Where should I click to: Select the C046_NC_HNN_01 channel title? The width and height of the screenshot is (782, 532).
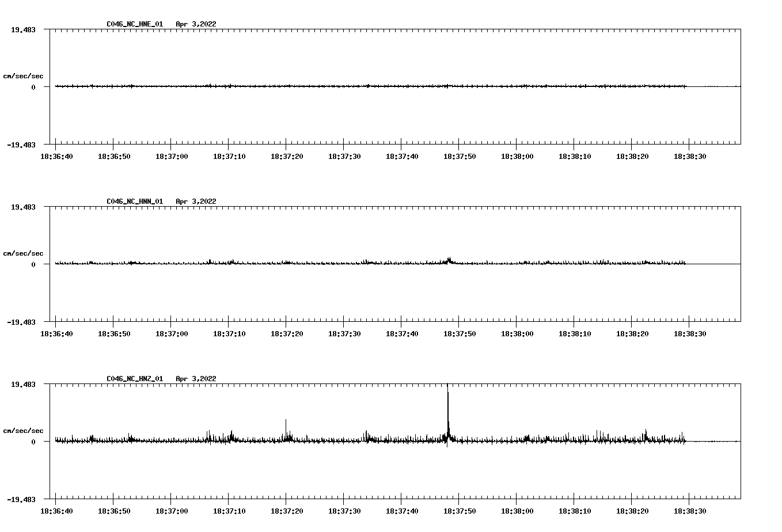click(x=135, y=202)
